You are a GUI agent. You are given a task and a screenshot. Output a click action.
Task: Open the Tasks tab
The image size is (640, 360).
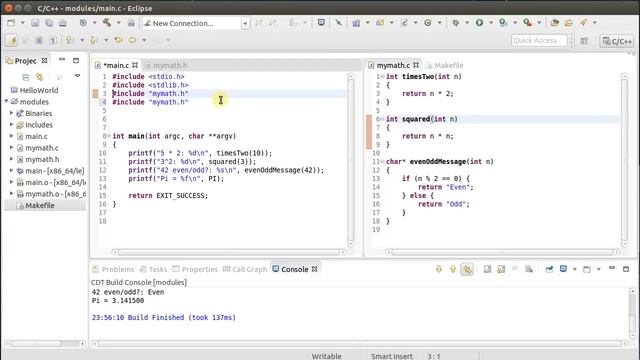153,269
